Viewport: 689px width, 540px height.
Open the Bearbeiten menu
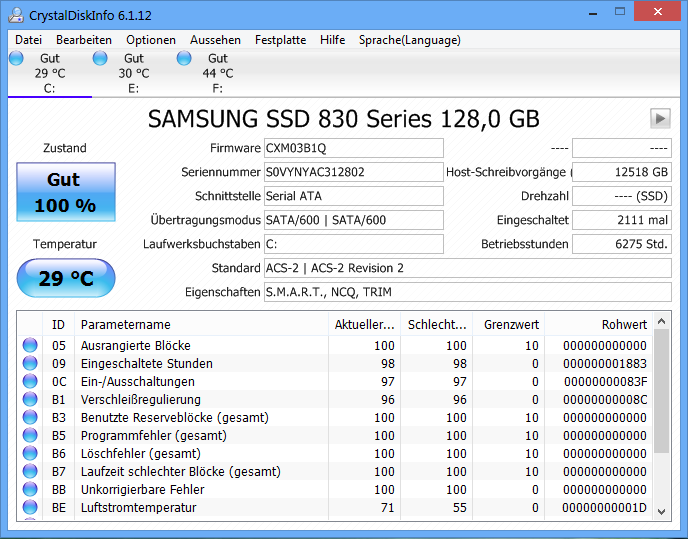(83, 40)
